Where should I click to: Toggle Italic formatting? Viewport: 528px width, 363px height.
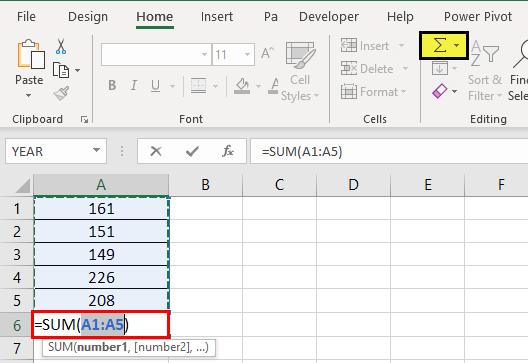(134, 86)
